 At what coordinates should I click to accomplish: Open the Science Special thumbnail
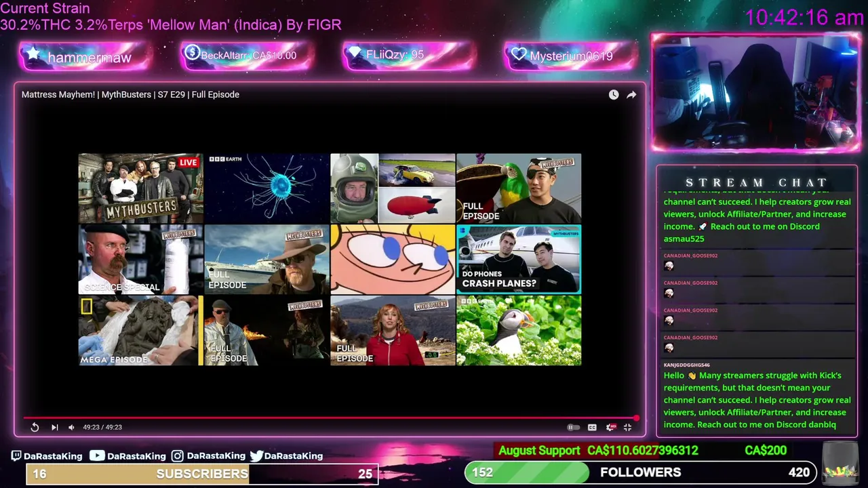tap(140, 260)
